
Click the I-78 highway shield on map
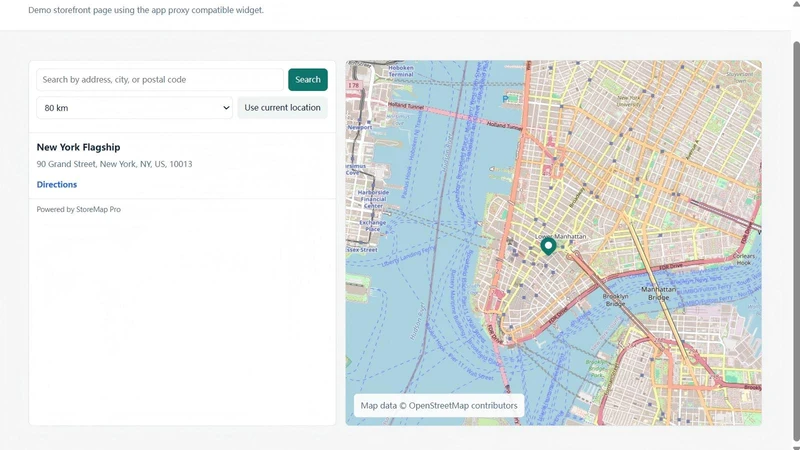pos(354,85)
